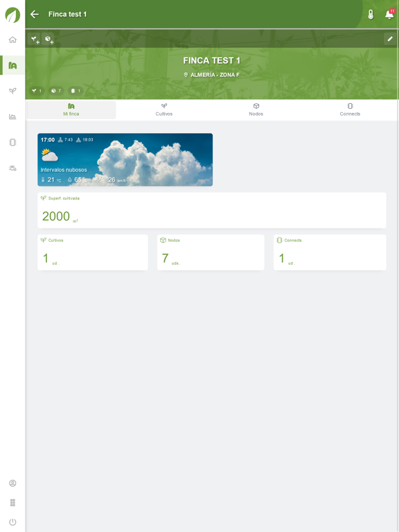Click the green leaf app logo
Image resolution: width=399 pixels, height=532 pixels.
(x=12, y=15)
